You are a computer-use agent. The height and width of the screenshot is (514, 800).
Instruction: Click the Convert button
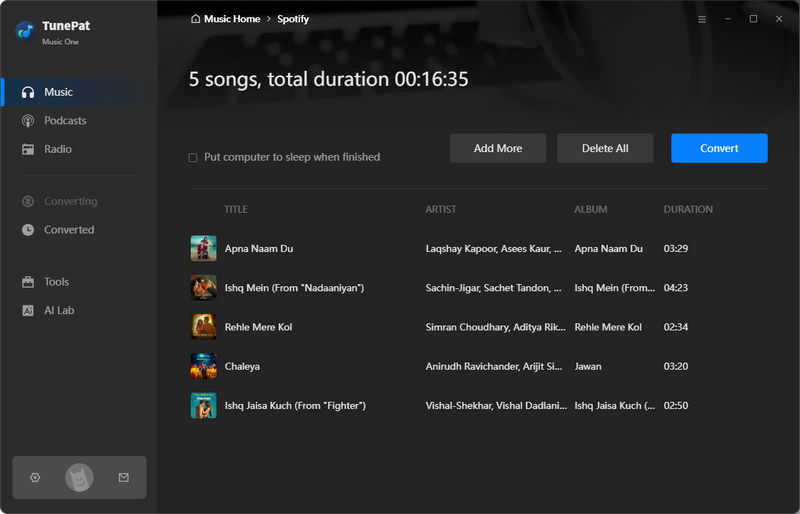pyautogui.click(x=719, y=148)
